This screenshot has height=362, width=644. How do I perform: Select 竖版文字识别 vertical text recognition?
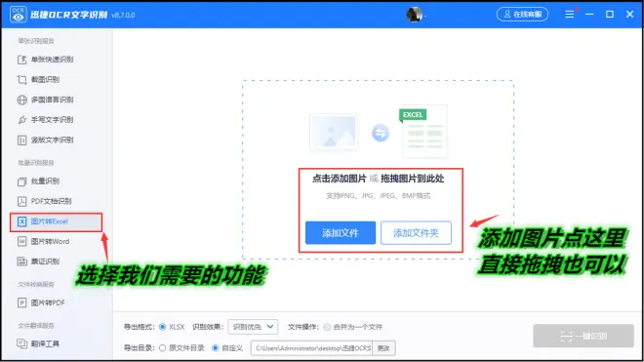(x=45, y=141)
